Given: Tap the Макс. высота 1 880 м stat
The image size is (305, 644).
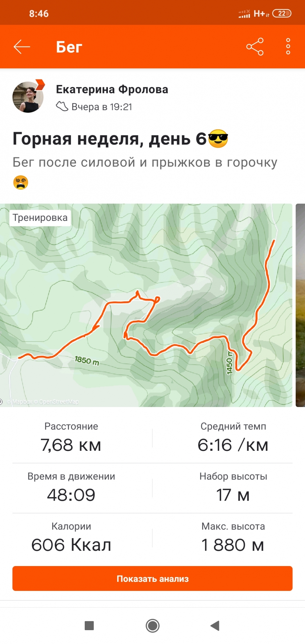Looking at the screenshot, I should pyautogui.click(x=233, y=538).
